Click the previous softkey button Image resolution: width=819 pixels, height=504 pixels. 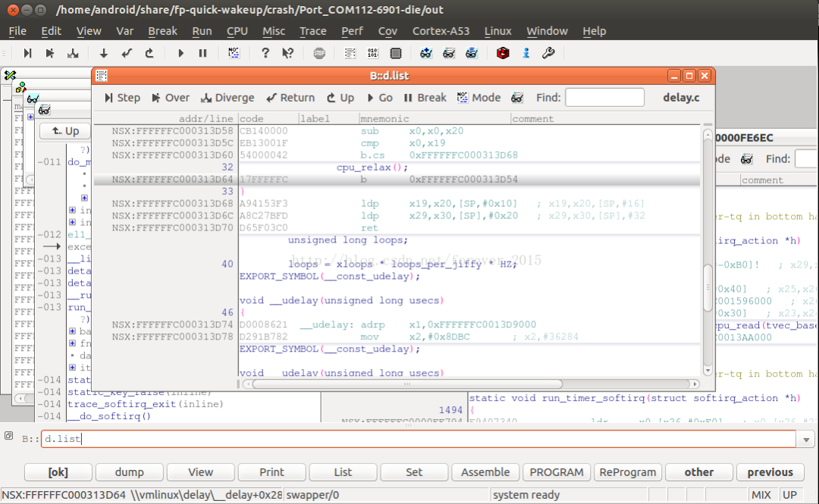(770, 472)
